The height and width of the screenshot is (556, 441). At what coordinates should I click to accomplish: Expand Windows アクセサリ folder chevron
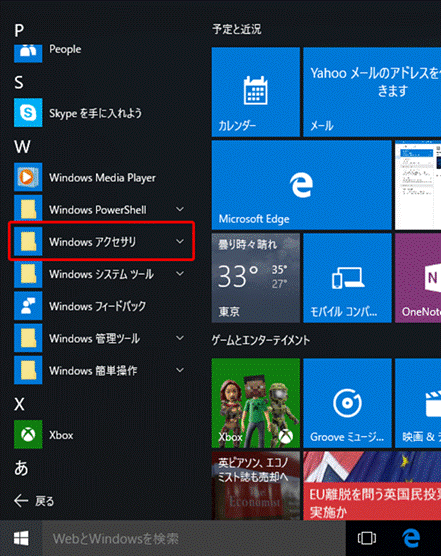click(x=180, y=241)
